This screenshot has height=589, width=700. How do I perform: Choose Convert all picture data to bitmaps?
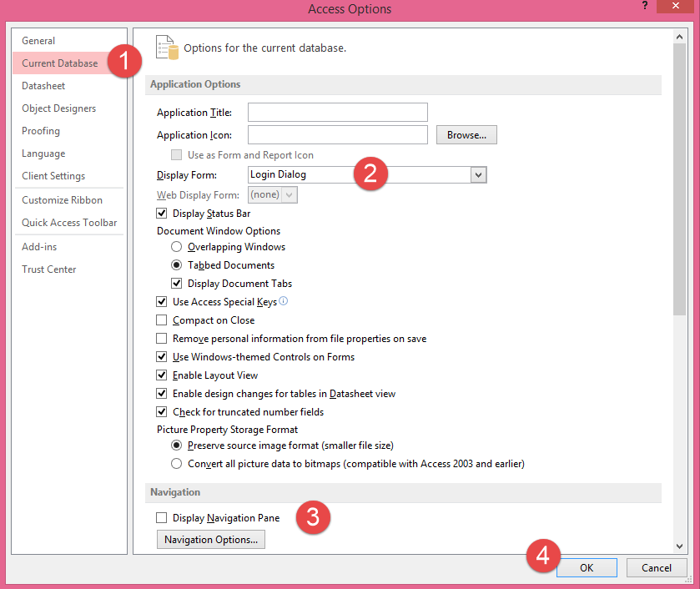coord(176,464)
